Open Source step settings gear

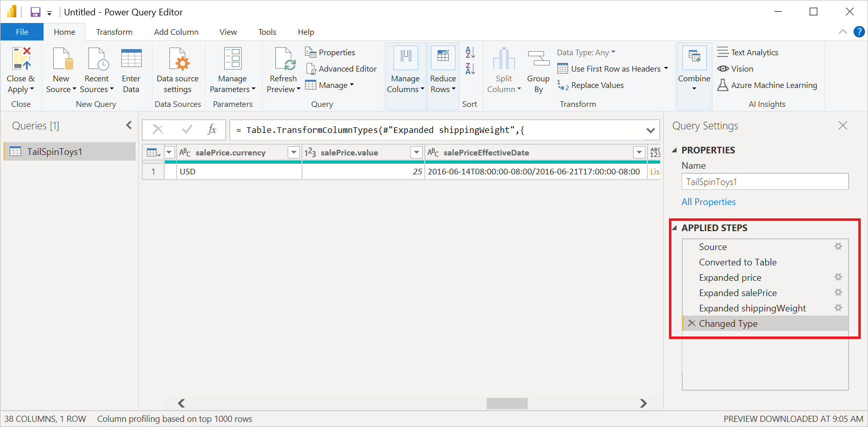coord(838,246)
